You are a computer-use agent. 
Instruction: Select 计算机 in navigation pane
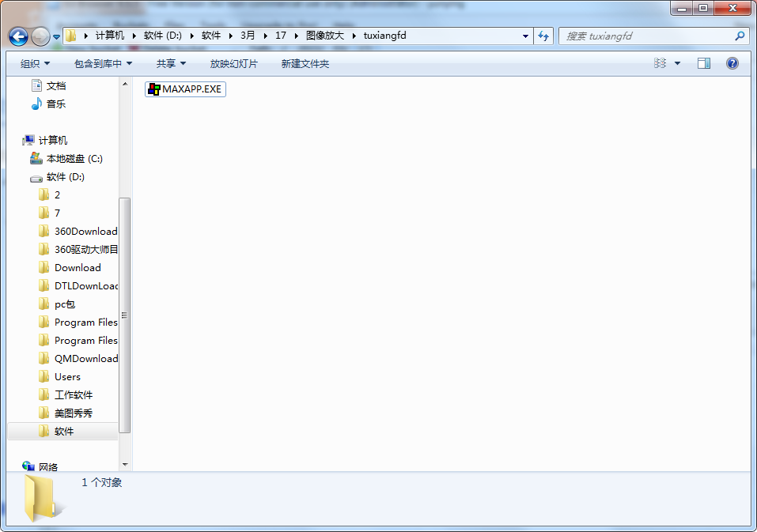(45, 141)
